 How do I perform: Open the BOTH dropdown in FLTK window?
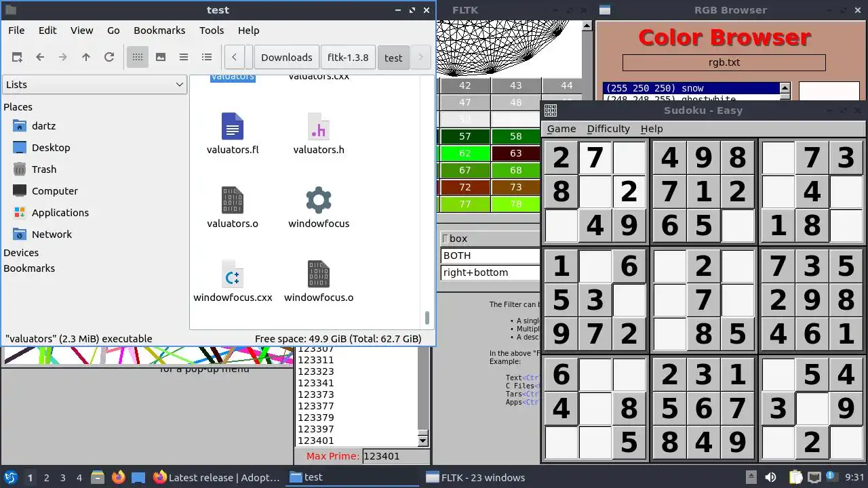click(490, 256)
